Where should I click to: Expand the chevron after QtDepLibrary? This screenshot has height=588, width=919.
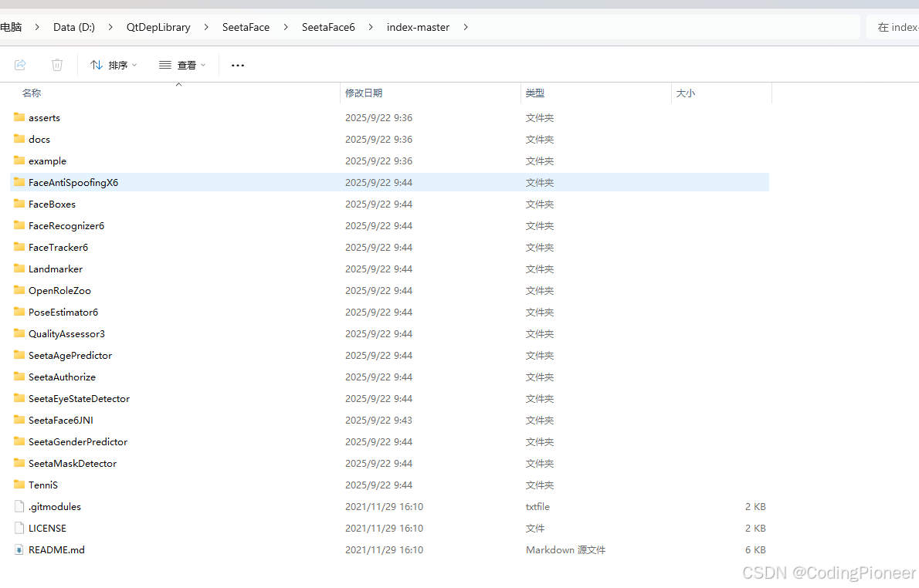(x=206, y=27)
